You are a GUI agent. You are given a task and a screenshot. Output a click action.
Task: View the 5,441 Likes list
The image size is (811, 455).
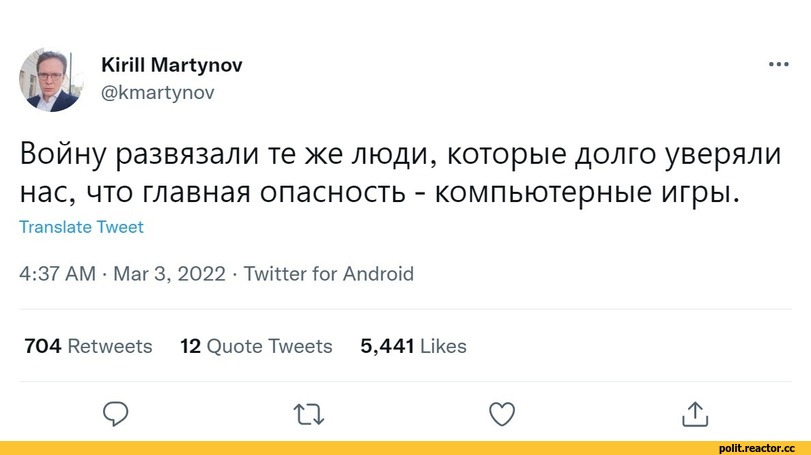tap(413, 346)
